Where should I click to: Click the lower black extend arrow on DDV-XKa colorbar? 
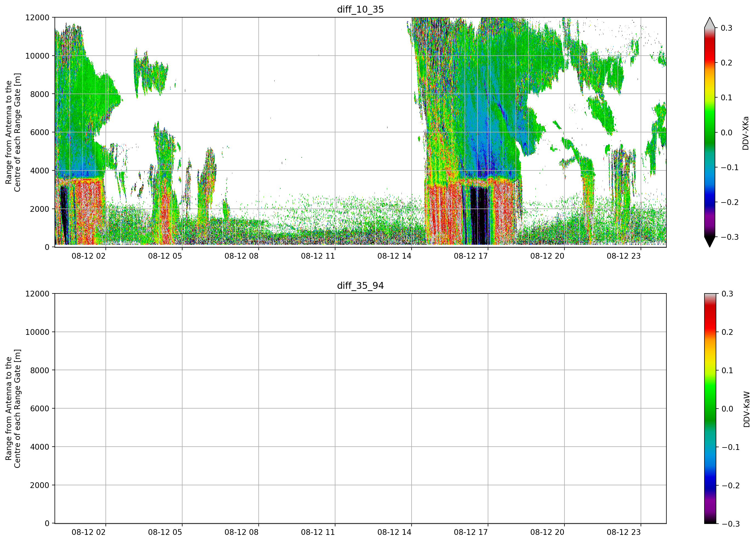710,242
